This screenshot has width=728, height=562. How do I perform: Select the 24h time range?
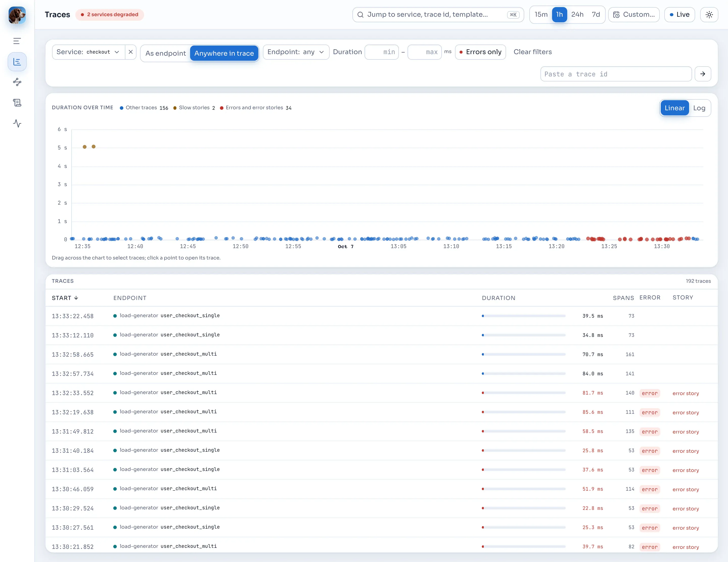tap(577, 15)
